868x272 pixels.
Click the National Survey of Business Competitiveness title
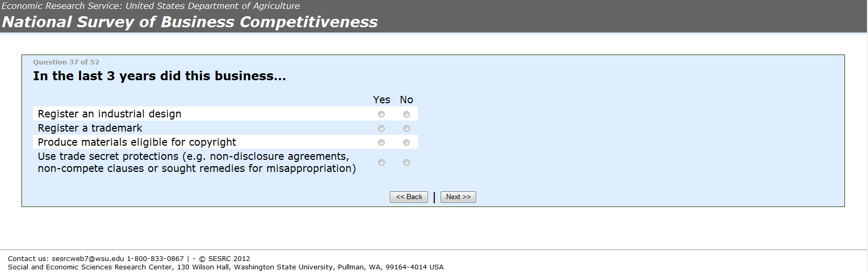pos(189,22)
